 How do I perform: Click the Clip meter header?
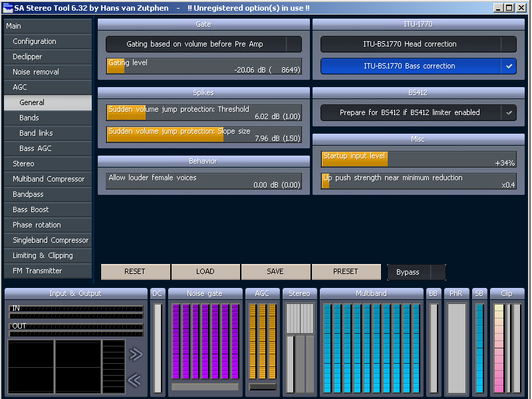[507, 293]
